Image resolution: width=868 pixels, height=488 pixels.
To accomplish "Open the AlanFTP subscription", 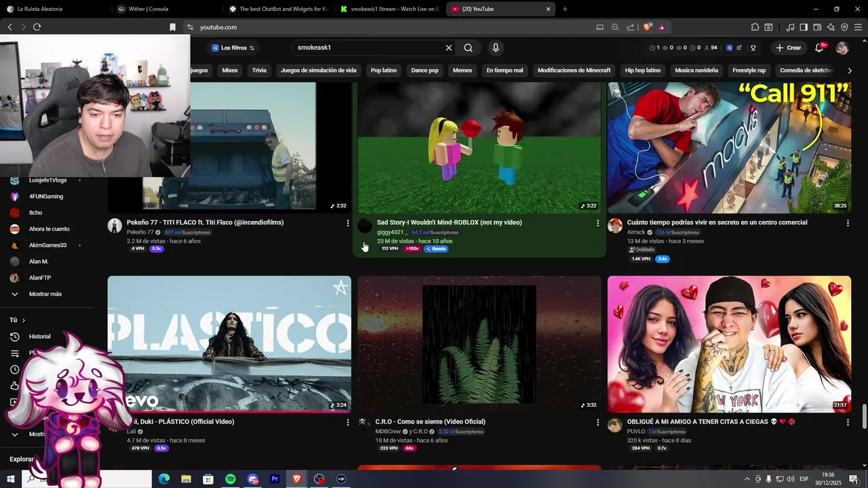I will click(x=40, y=278).
